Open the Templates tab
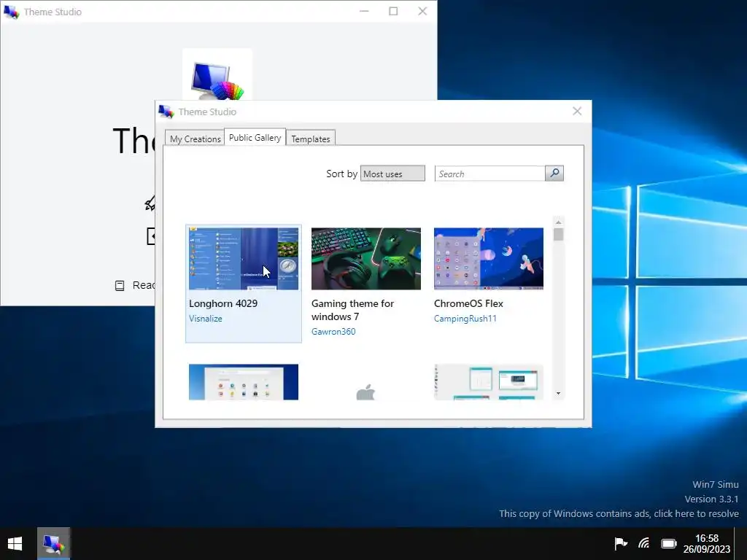Viewport: 747px width, 560px height. (x=311, y=139)
